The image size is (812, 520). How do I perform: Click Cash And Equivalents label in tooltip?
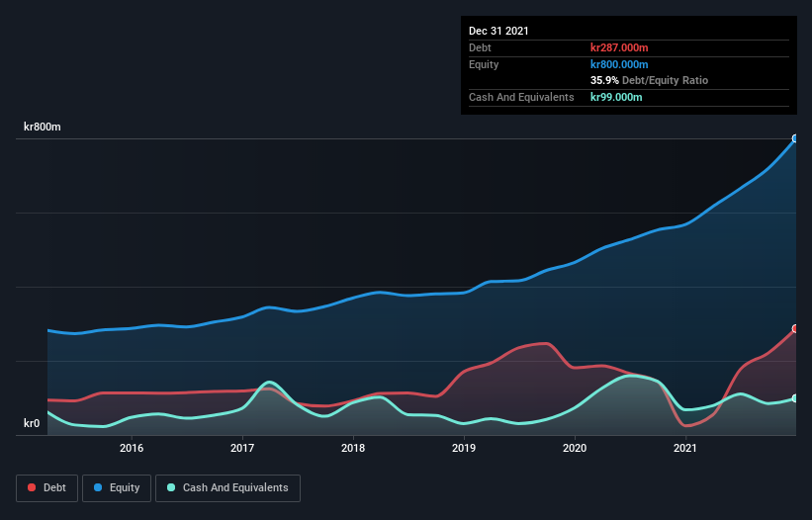click(521, 97)
